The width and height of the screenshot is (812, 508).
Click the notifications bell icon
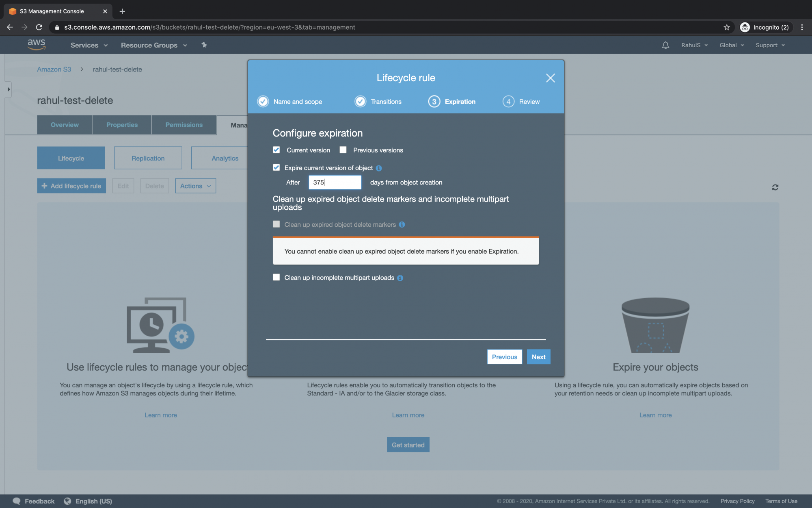point(665,45)
